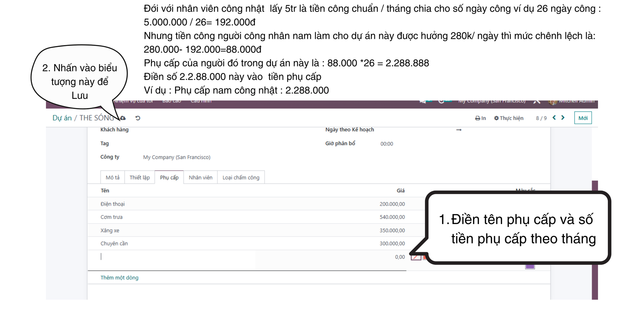Open the In print menu

tap(480, 118)
